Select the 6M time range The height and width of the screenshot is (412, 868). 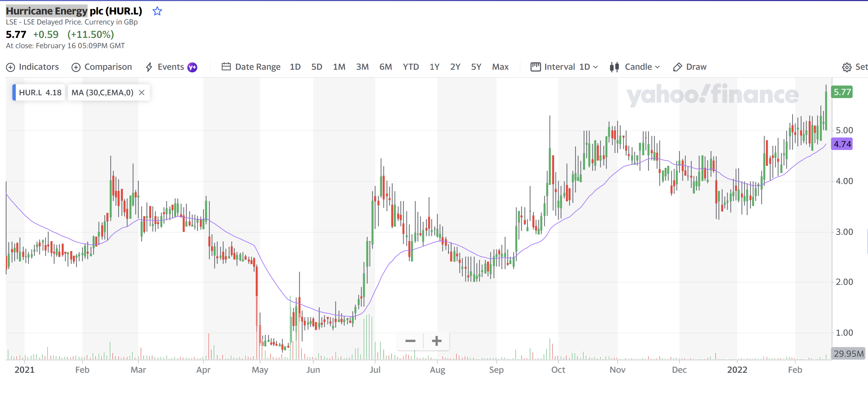[386, 67]
